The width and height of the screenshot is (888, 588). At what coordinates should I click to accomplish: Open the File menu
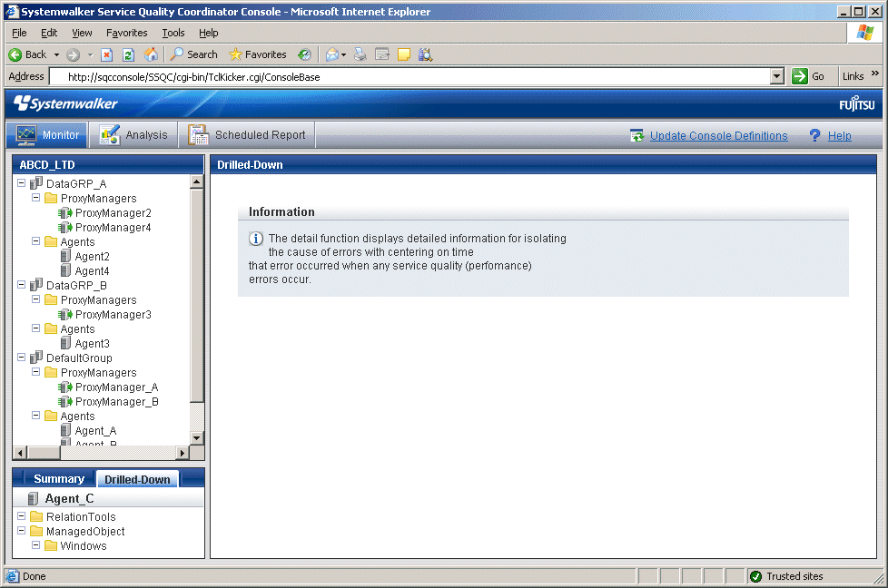[x=19, y=33]
